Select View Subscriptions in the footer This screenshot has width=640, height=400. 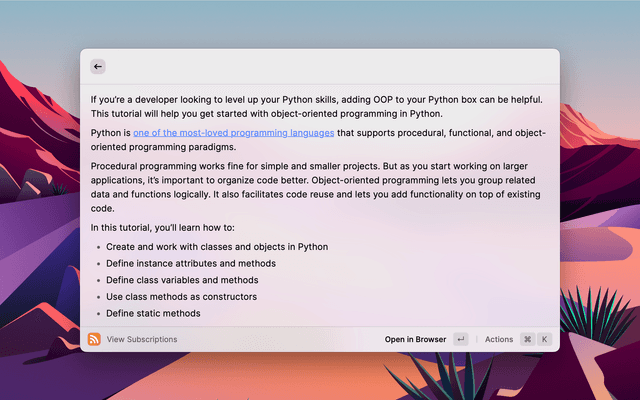click(142, 339)
